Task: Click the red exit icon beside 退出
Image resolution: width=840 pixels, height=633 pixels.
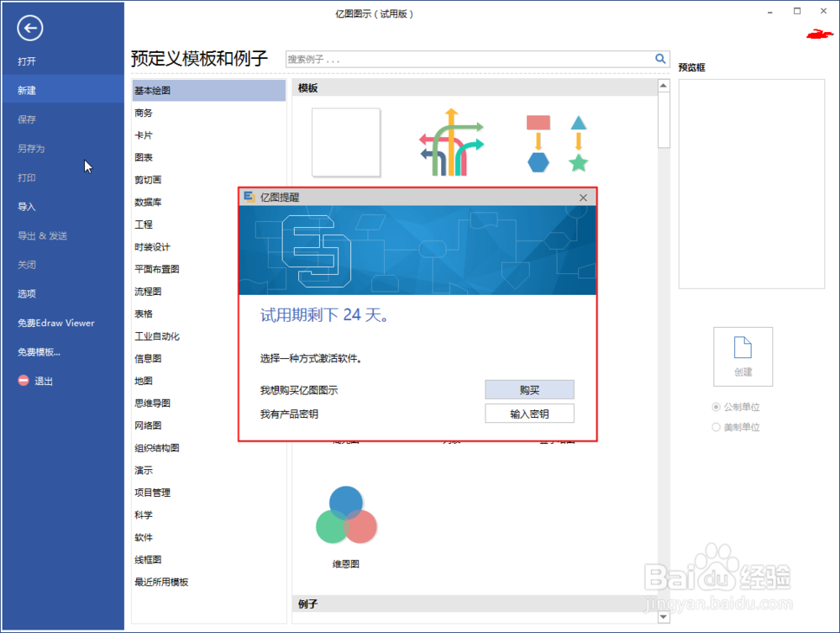Action: click(x=23, y=380)
